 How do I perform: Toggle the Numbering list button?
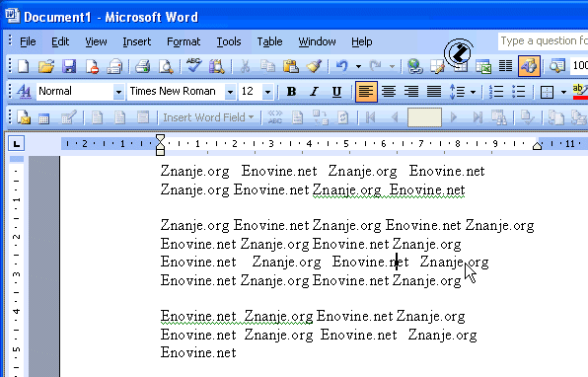pos(496,92)
